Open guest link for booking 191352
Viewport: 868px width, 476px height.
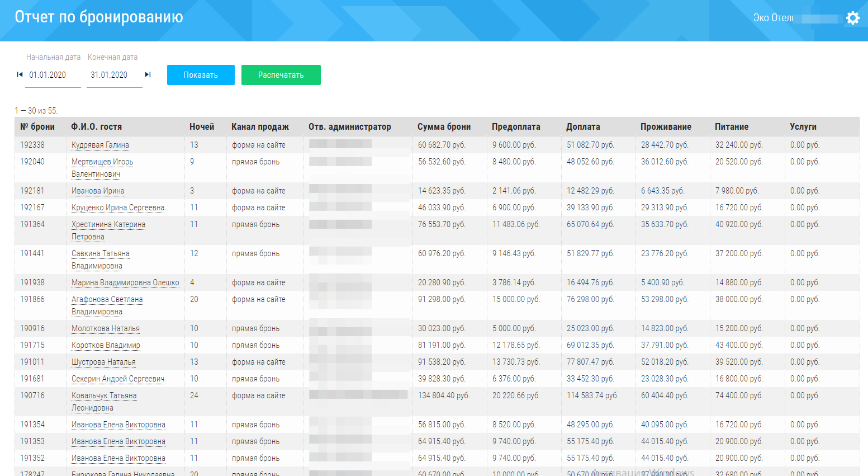pyautogui.click(x=118, y=458)
